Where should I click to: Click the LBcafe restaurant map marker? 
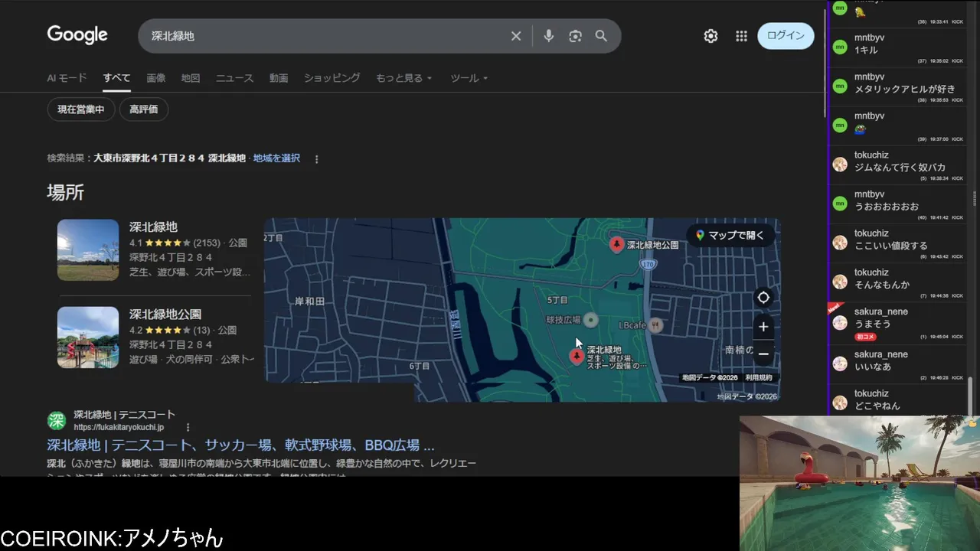pos(655,325)
